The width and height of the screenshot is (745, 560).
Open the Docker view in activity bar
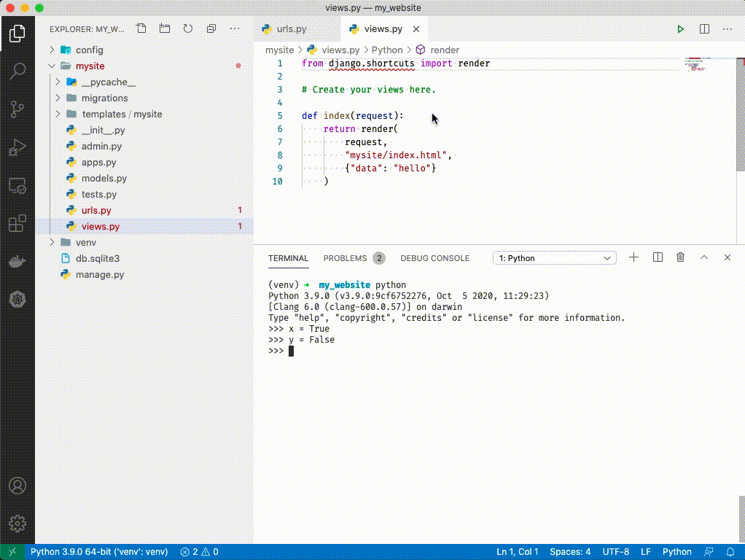(x=17, y=262)
